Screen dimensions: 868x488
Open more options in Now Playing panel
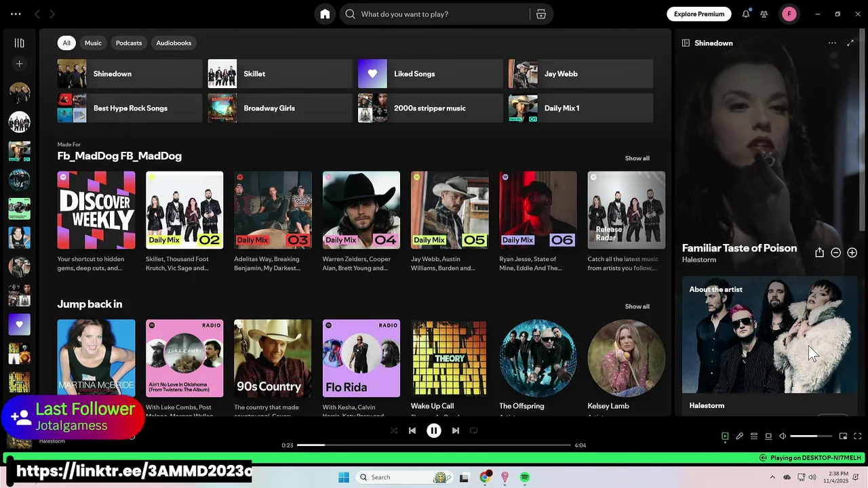click(832, 43)
